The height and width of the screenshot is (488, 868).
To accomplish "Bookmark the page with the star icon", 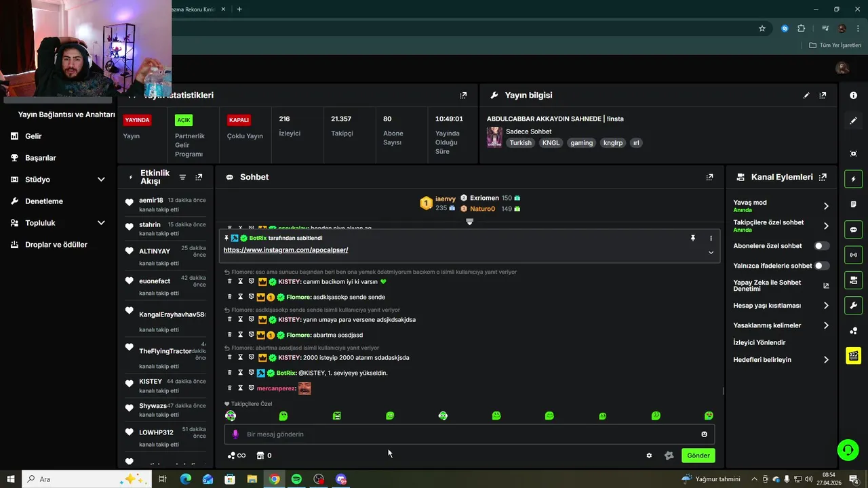I will pos(762,28).
